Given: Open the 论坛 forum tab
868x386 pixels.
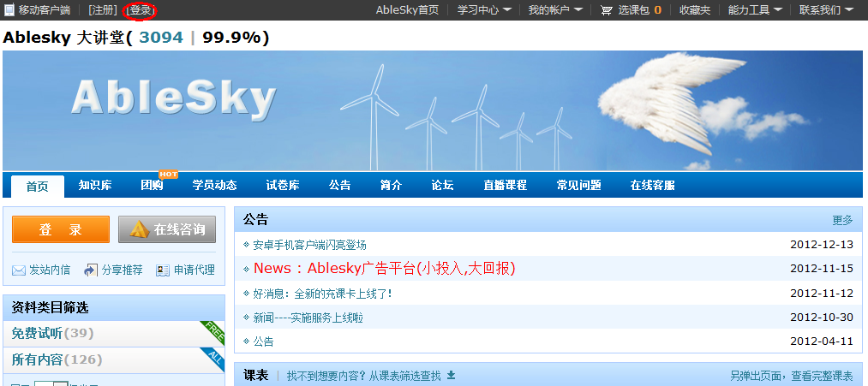Looking at the screenshot, I should point(443,185).
